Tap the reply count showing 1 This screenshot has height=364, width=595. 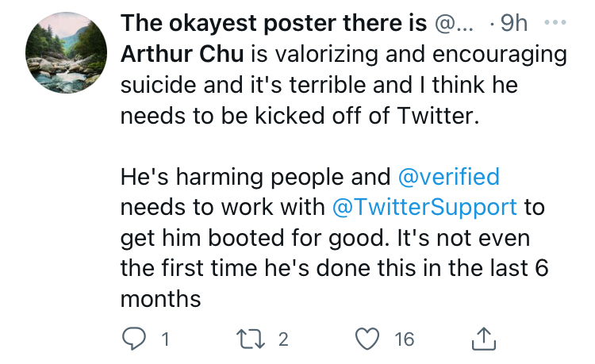pos(165,339)
